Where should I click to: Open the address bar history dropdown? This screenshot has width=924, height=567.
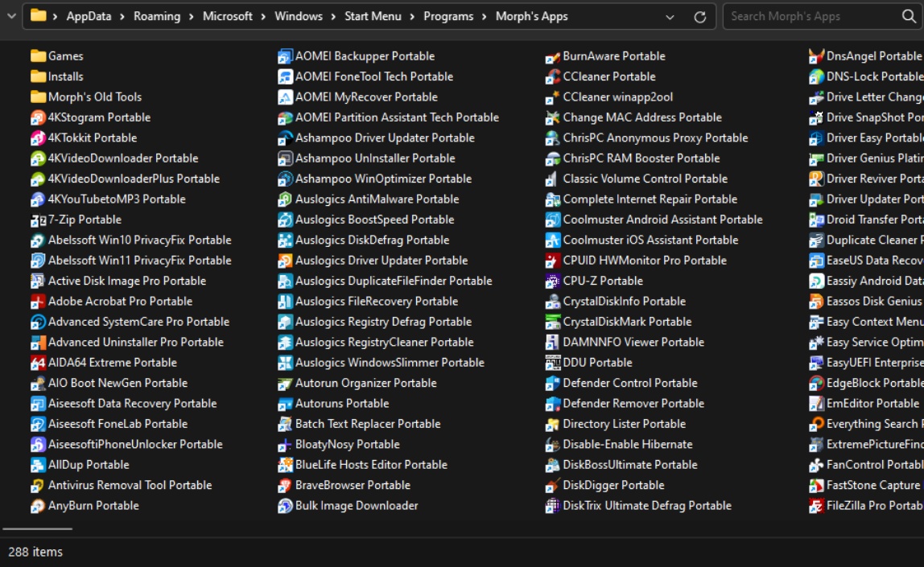click(x=670, y=17)
